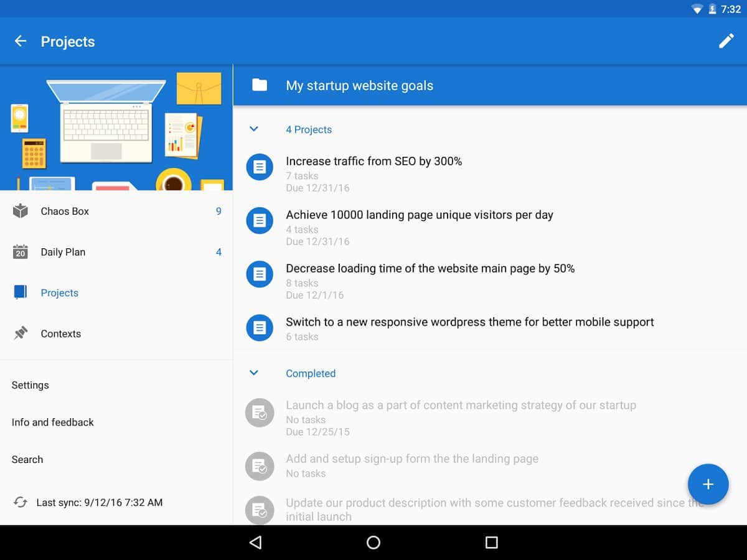Open Search from the side menu
The width and height of the screenshot is (747, 560).
click(27, 460)
